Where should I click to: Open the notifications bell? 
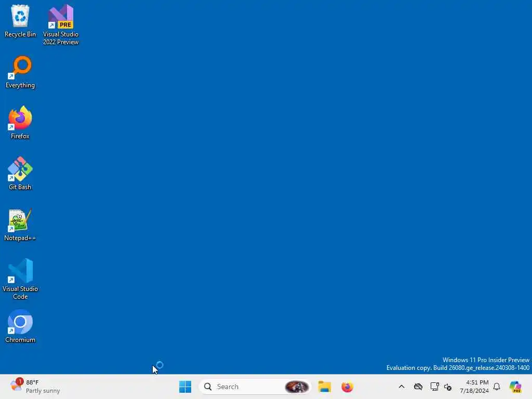pos(497,387)
